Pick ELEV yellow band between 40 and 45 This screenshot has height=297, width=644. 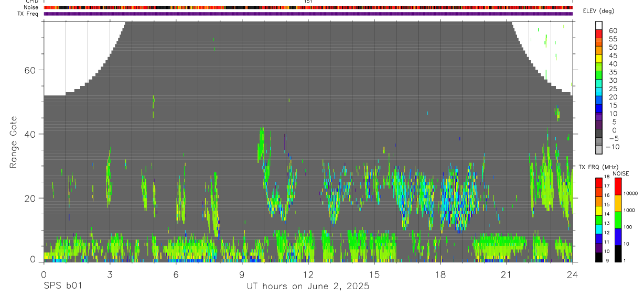pos(599,60)
